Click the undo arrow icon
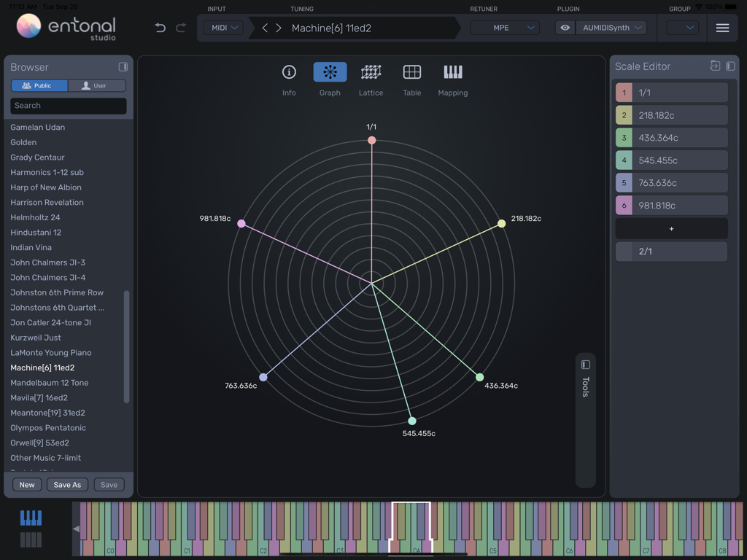 pyautogui.click(x=160, y=27)
